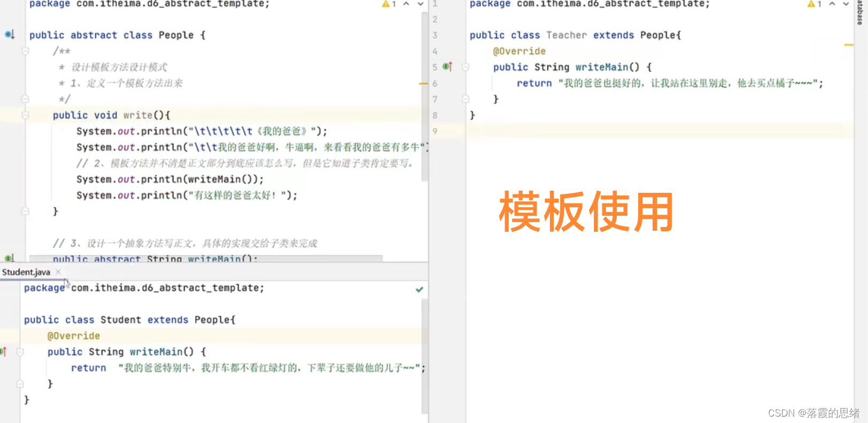868x423 pixels.
Task: Go to next highlighted error in People editor
Action: 421,4
